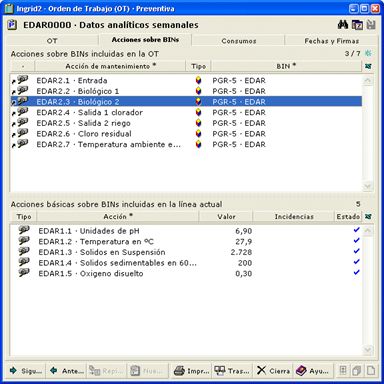This screenshot has width=384, height=384.
Task: Select the Acciones sobre BINs tab
Action: [x=145, y=40]
